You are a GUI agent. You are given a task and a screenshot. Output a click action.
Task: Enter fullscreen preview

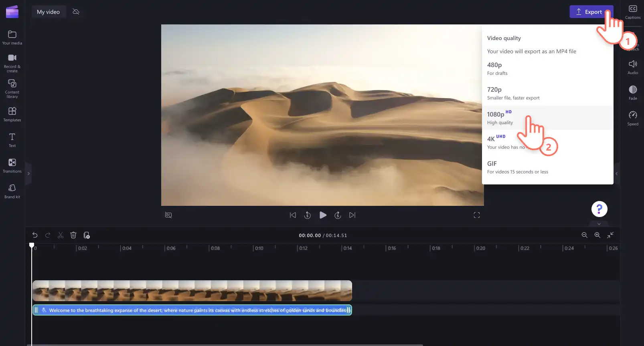pyautogui.click(x=476, y=215)
